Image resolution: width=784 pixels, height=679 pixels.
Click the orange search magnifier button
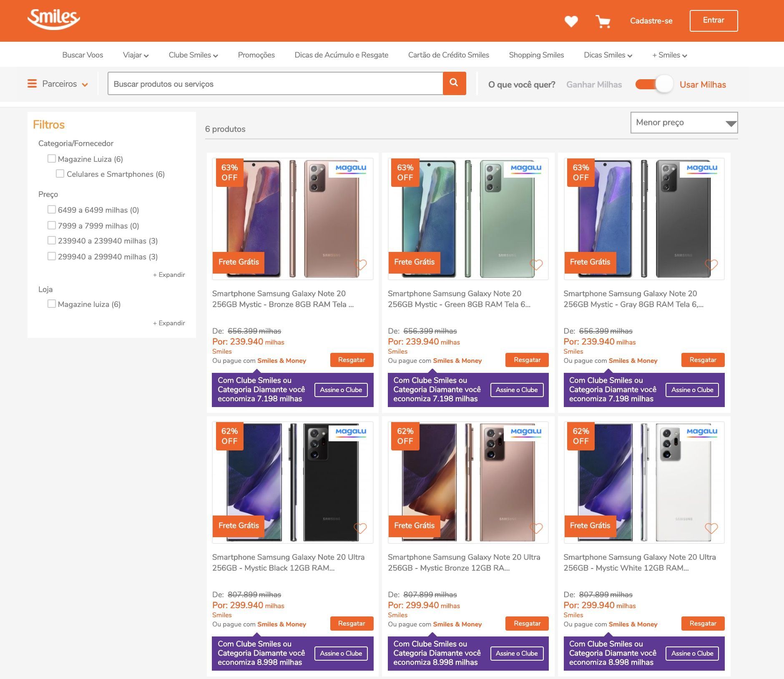[454, 83]
